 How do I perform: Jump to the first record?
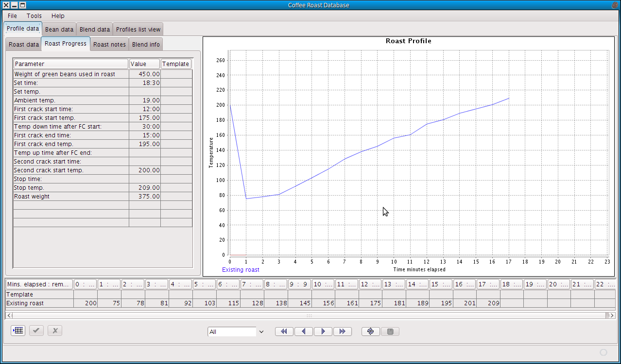click(284, 331)
